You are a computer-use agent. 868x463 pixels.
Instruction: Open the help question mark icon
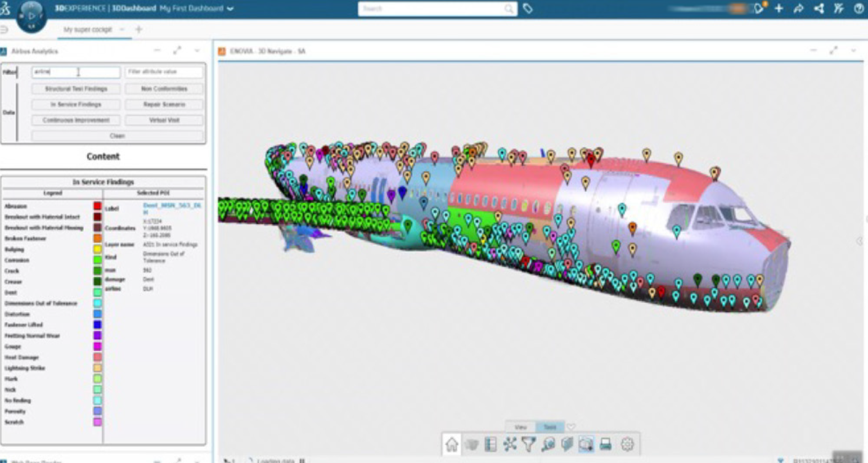coord(859,8)
